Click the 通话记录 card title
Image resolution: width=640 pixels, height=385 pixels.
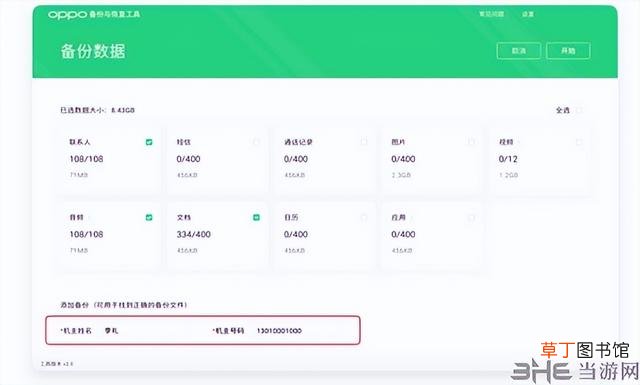(x=298, y=142)
